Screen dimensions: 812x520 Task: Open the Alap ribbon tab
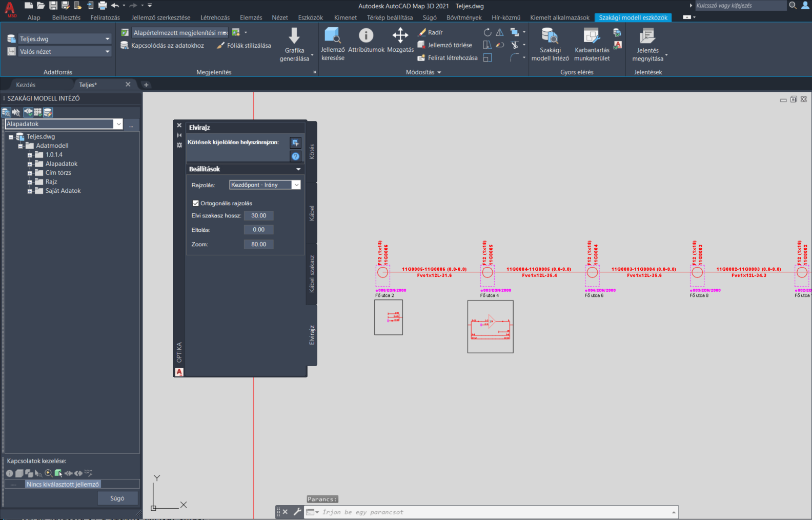click(x=34, y=17)
